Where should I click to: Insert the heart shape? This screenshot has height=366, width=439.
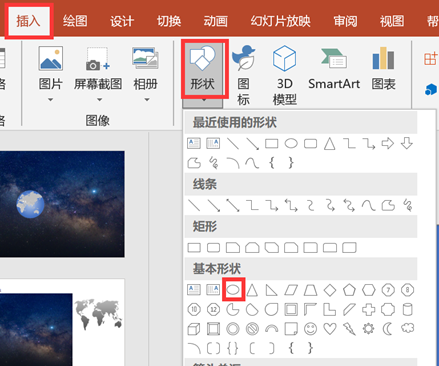[330, 329]
